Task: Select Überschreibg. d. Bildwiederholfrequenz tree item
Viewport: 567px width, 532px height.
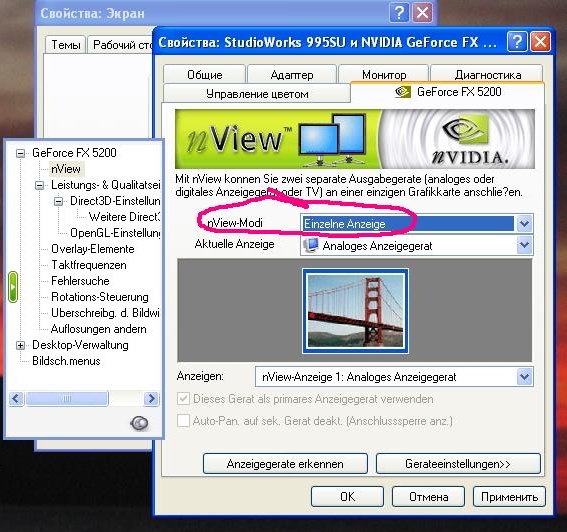Action: click(105, 312)
